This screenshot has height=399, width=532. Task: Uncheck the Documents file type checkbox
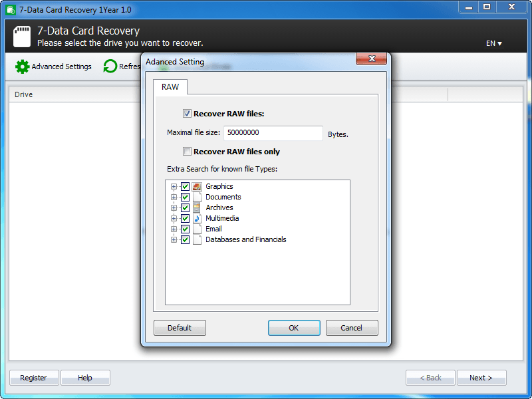click(x=185, y=197)
